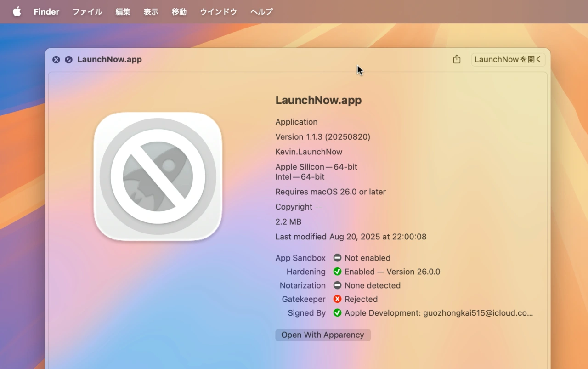
Task: Click the share icon in the toolbar
Action: point(457,59)
